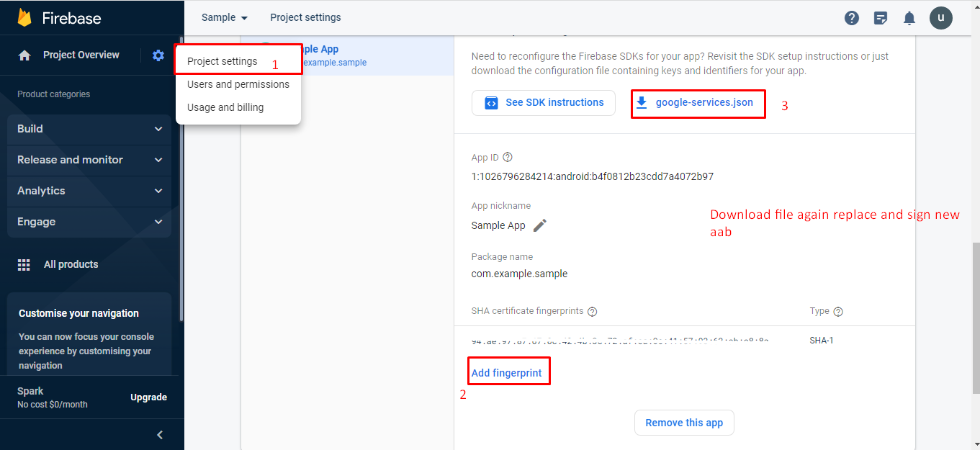Viewport: 980px width, 450px height.
Task: Click the Firebase logo icon
Action: point(24,18)
